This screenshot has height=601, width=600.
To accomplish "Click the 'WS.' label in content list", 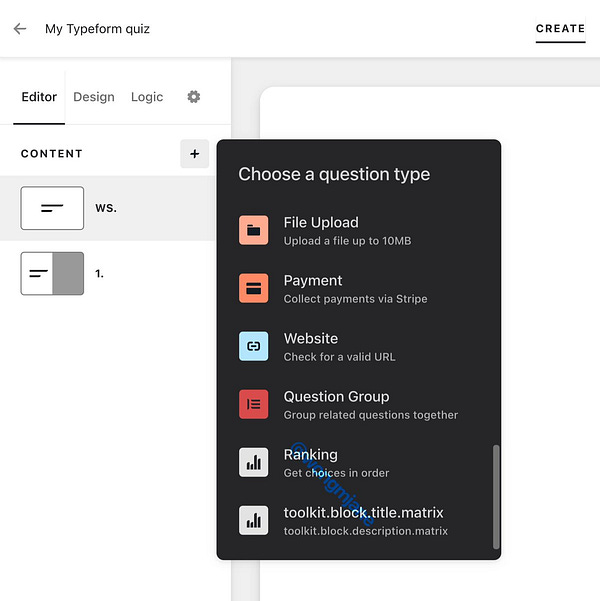I will pos(106,208).
